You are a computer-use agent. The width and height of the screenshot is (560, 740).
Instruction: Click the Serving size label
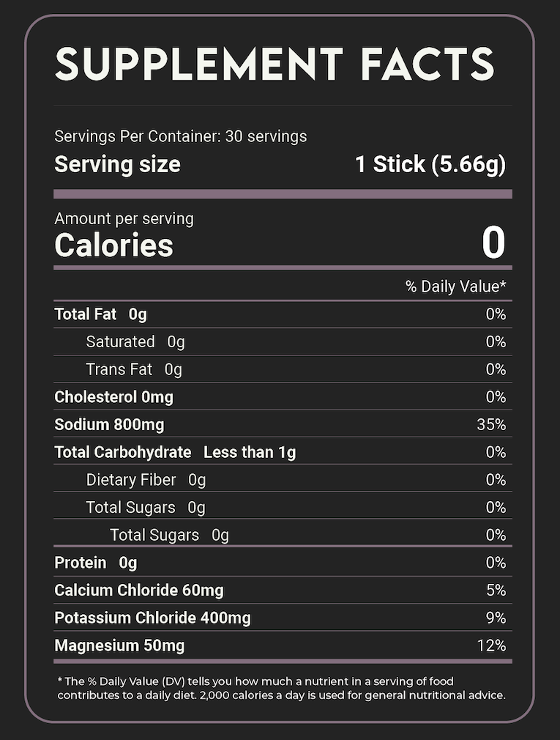coord(117,164)
